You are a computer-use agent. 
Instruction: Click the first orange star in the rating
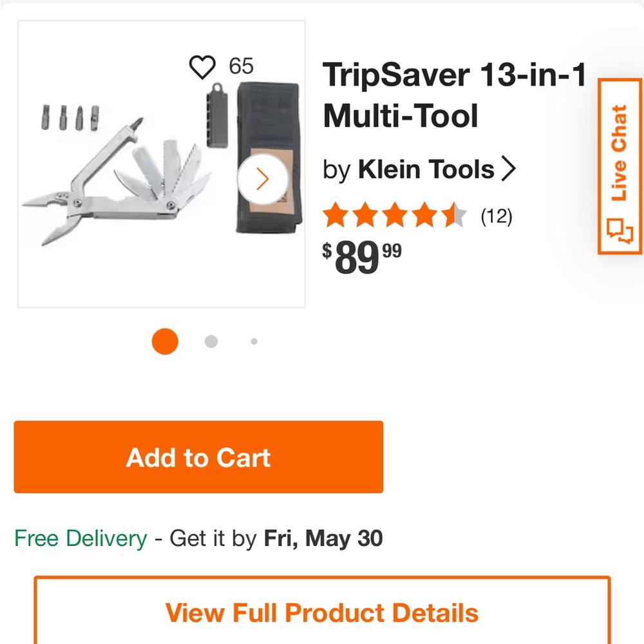[334, 216]
